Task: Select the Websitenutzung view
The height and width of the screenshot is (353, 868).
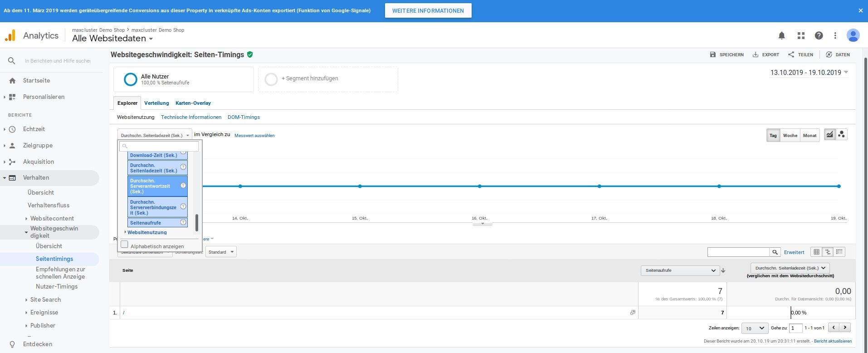Action: [x=136, y=117]
